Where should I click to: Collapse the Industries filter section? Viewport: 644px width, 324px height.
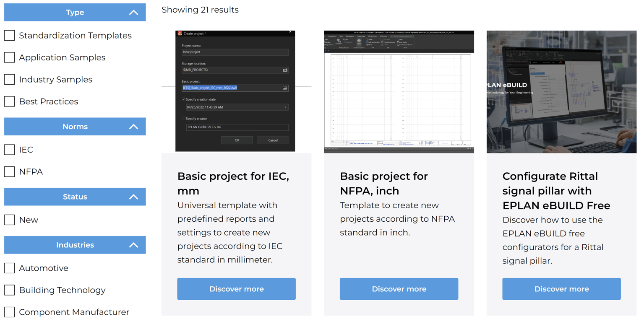pos(133,245)
